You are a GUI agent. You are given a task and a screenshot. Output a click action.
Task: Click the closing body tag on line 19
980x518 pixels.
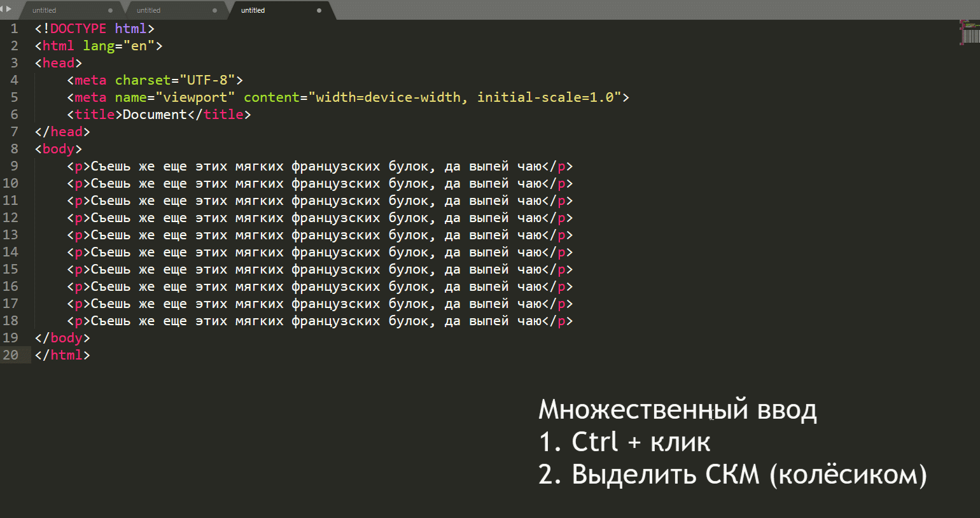(x=62, y=338)
